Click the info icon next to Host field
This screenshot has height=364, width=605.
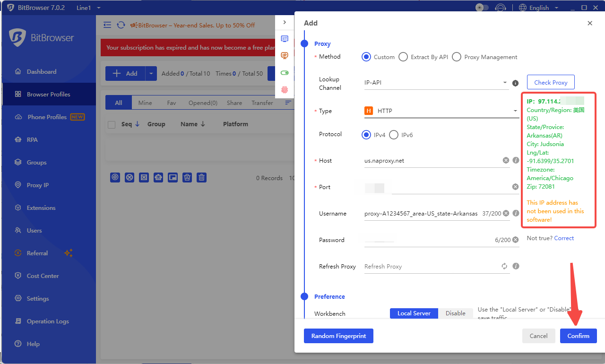[x=516, y=160]
